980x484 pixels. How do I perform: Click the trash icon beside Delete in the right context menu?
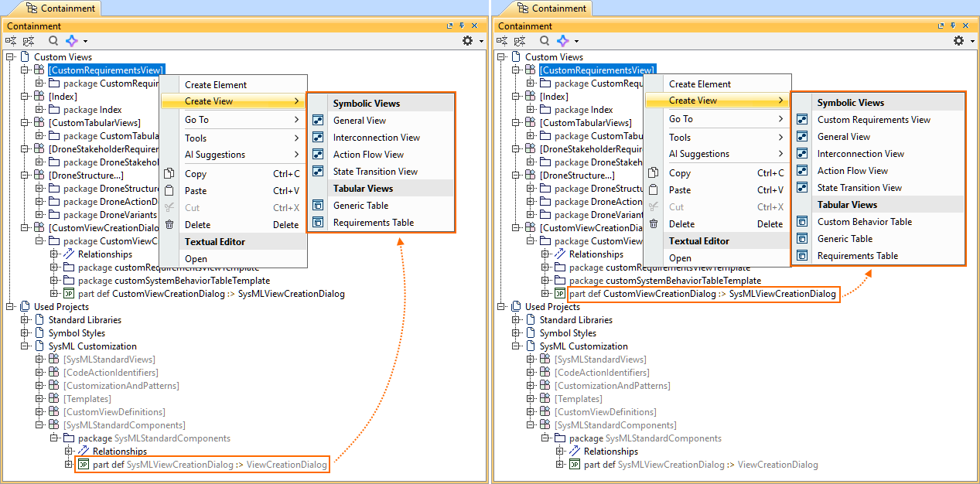(x=654, y=224)
